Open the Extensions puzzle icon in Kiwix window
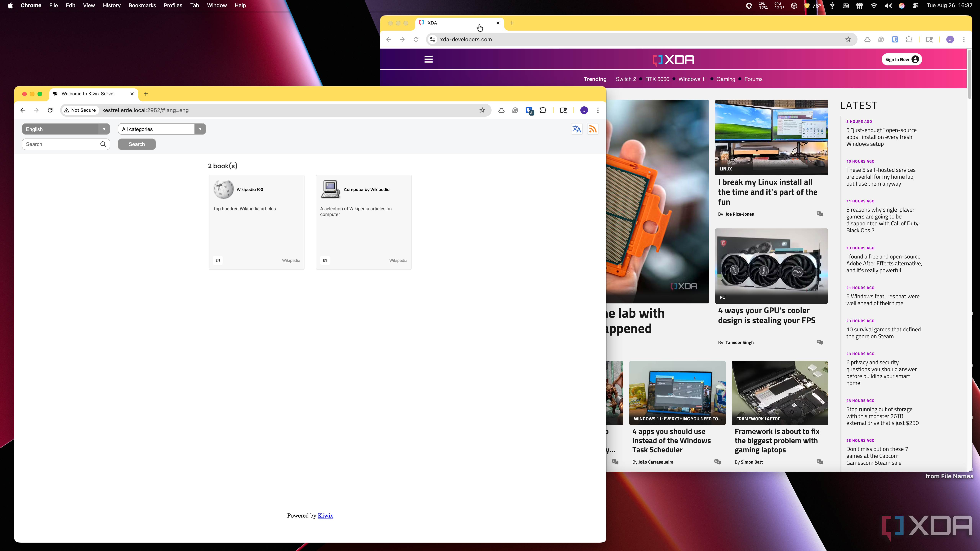 pos(543,110)
